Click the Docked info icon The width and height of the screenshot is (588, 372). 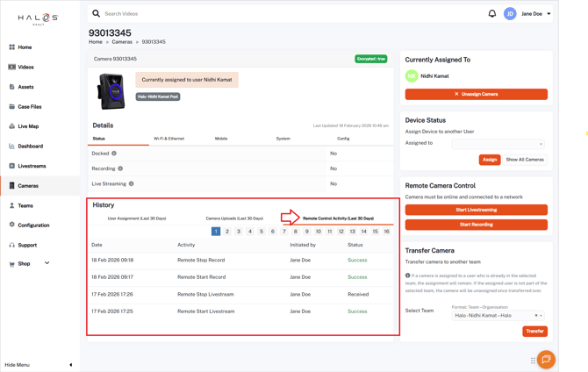tap(114, 154)
